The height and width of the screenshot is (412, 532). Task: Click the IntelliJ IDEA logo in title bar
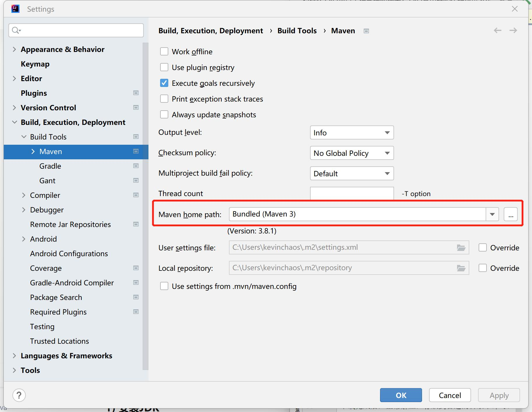tap(15, 9)
